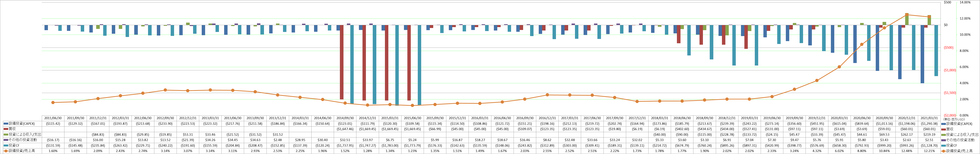Click red 買収 swatch in table row header
This screenshot has height=154, width=980.
click(x=6, y=129)
